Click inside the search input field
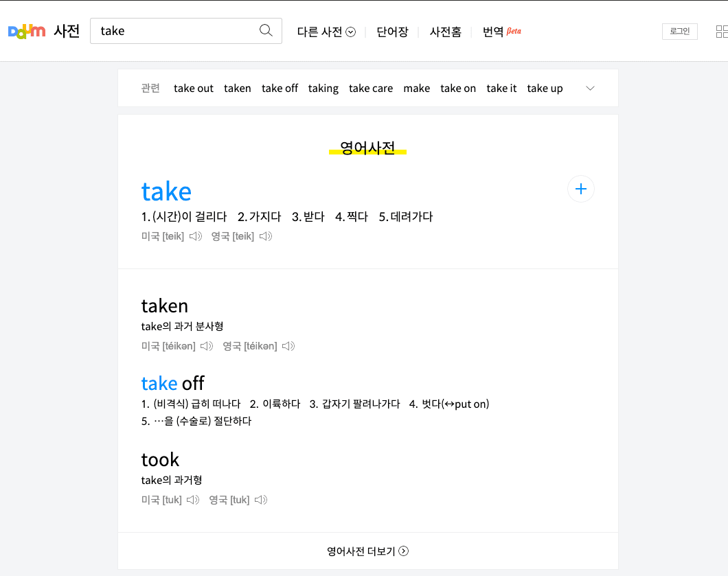728x576 pixels. point(172,30)
